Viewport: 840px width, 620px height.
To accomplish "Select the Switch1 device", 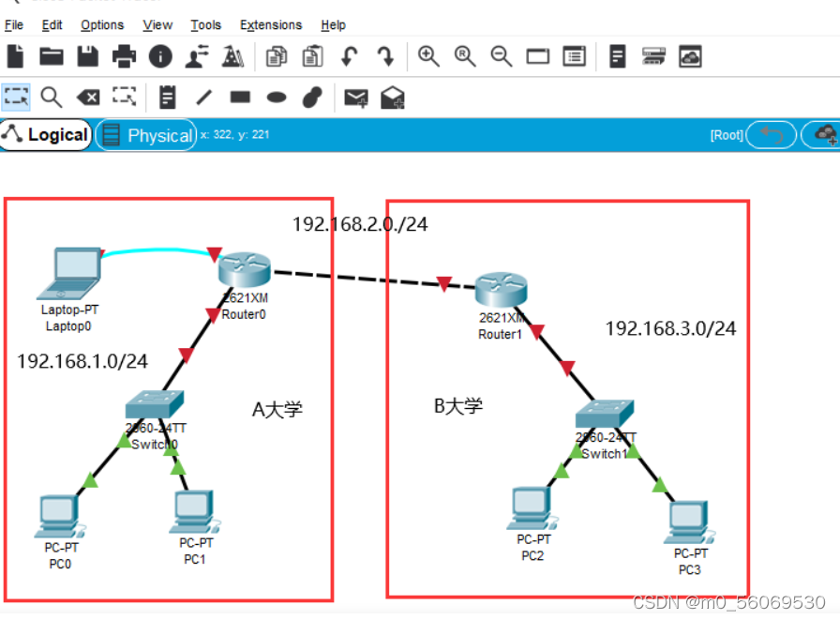I will coord(605,414).
